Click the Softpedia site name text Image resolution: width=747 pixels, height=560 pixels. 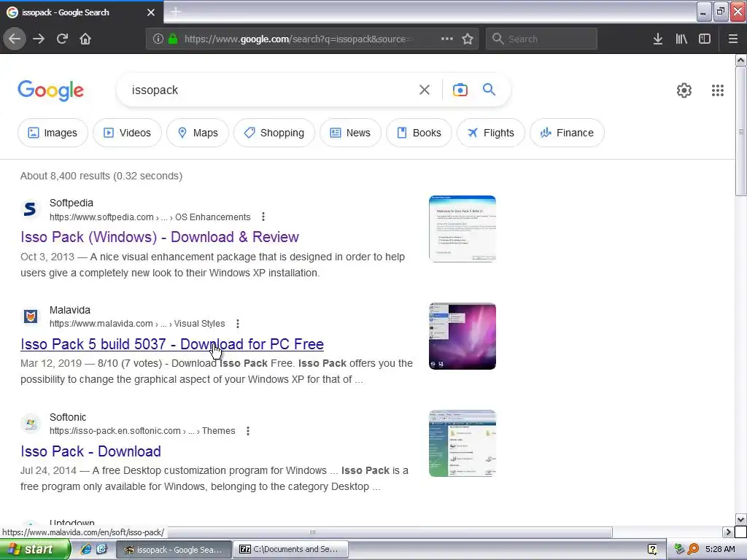[x=71, y=203]
